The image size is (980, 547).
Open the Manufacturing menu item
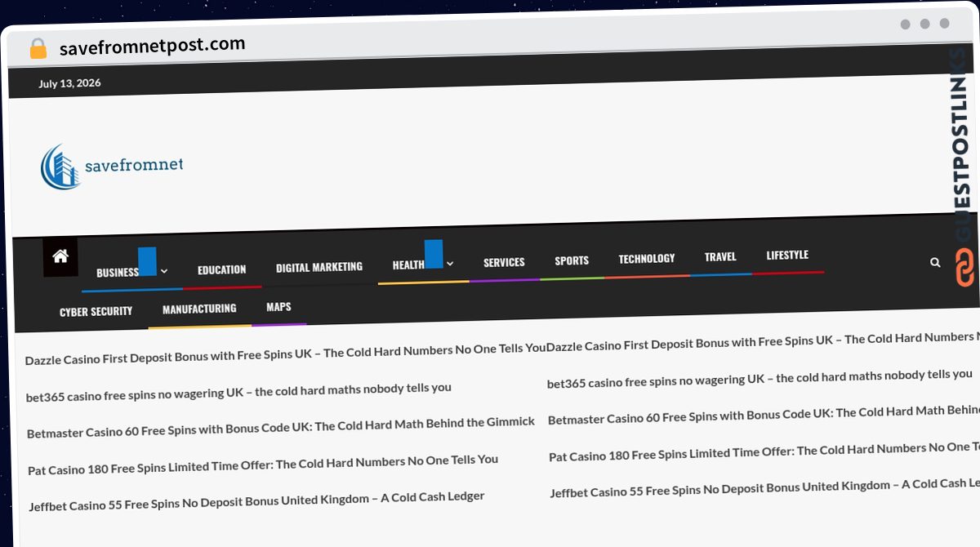199,309
